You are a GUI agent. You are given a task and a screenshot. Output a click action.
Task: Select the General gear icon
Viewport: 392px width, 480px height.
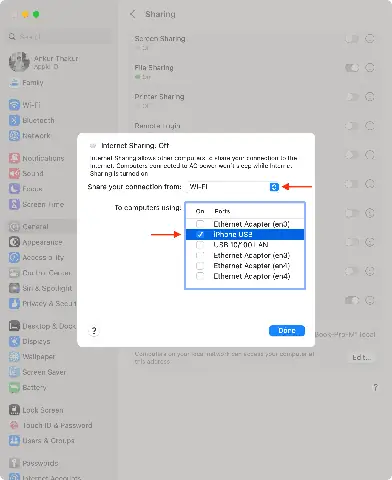click(14, 227)
